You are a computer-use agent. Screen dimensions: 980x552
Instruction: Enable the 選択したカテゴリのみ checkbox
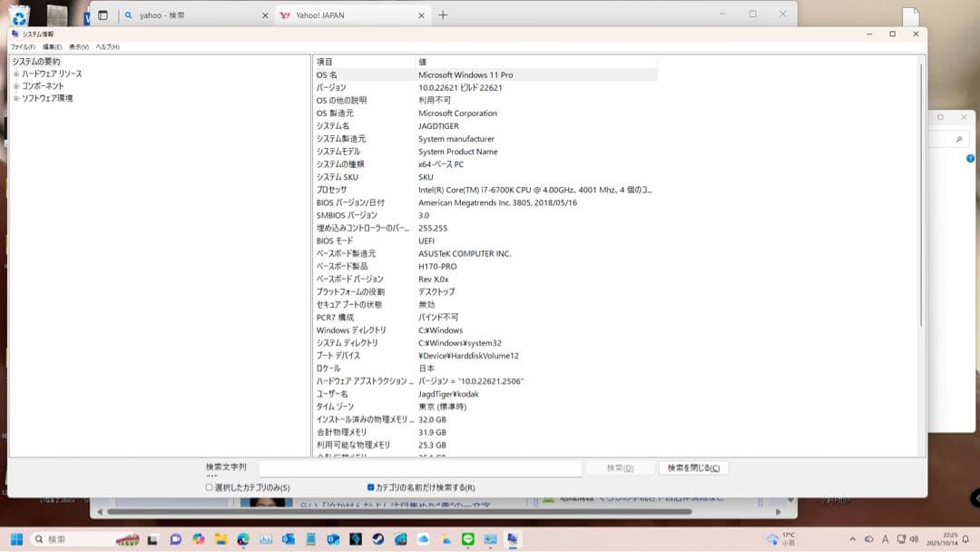[x=207, y=488]
